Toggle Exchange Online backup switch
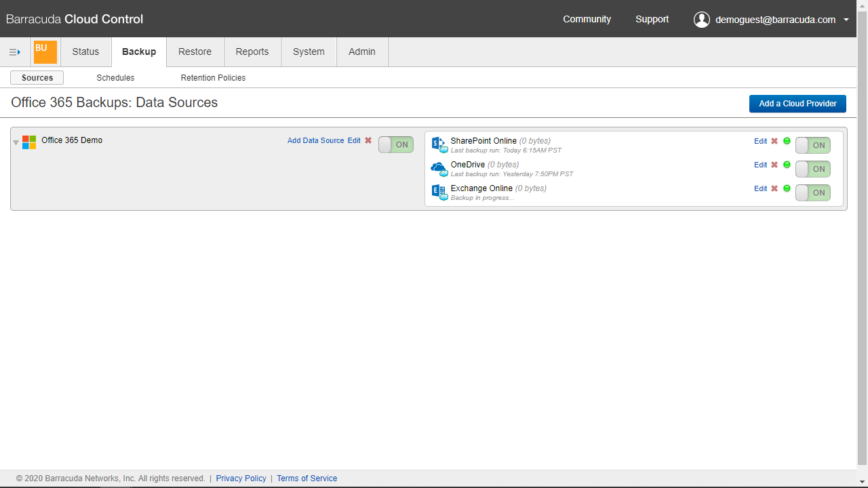This screenshot has width=868, height=488. point(813,192)
